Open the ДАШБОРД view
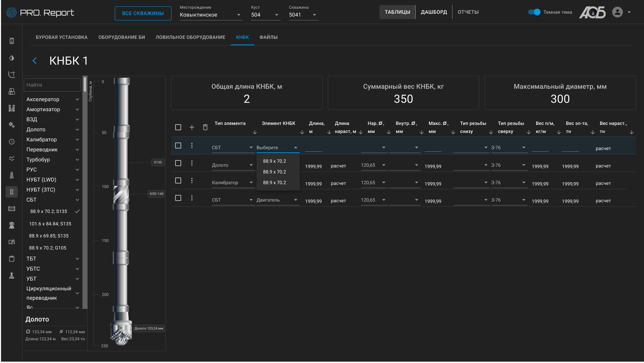Image resolution: width=644 pixels, height=363 pixels. 434,12
